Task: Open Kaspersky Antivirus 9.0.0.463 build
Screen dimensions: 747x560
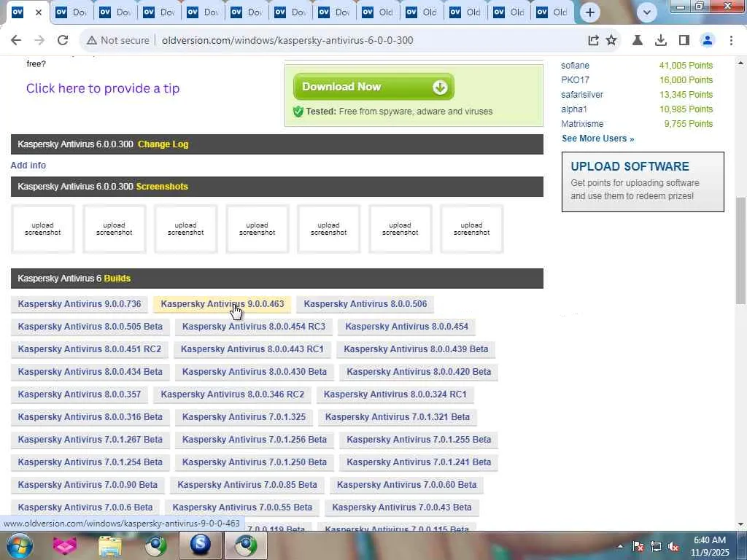Action: pos(222,304)
